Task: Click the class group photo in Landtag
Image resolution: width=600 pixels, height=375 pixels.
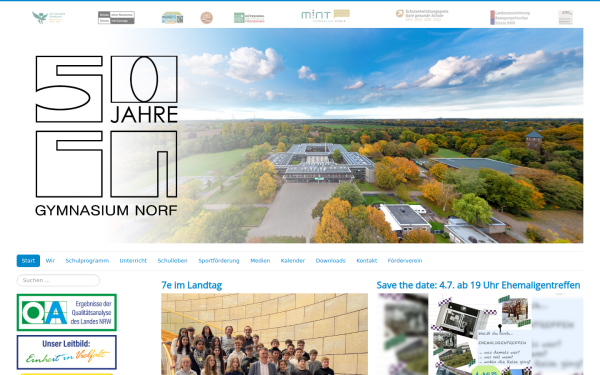Action: coord(264,334)
